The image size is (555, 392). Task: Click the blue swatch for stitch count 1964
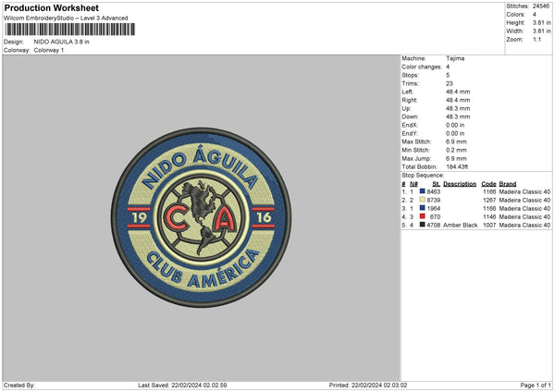tap(423, 208)
